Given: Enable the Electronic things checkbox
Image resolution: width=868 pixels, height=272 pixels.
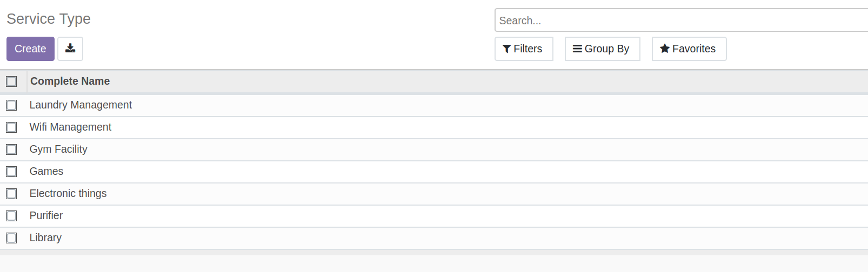Looking at the screenshot, I should (11, 194).
